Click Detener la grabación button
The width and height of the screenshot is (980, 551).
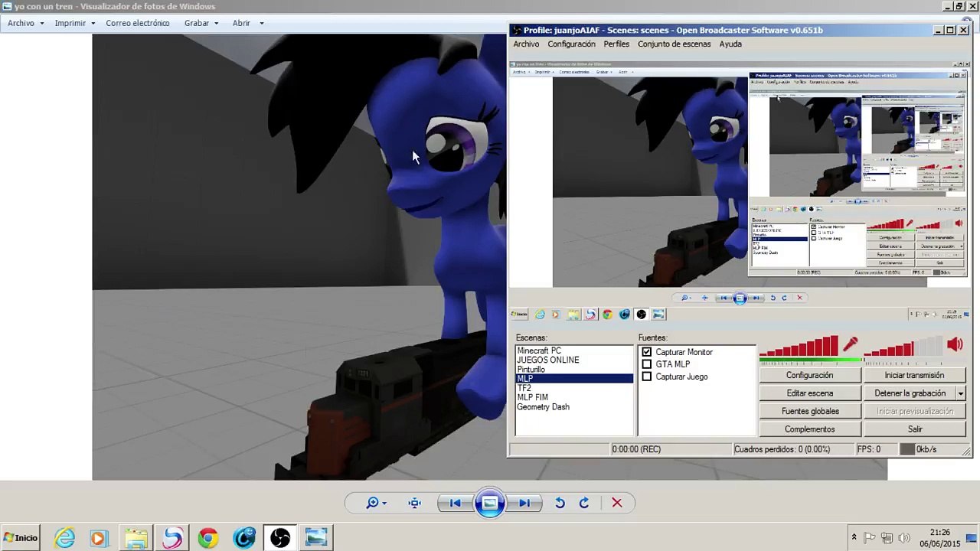pos(910,393)
